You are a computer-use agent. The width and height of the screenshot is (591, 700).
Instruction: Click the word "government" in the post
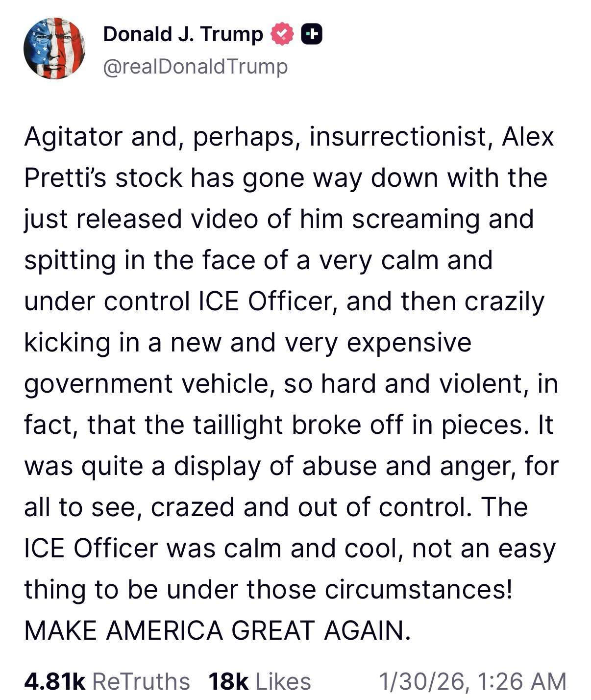[x=98, y=384]
